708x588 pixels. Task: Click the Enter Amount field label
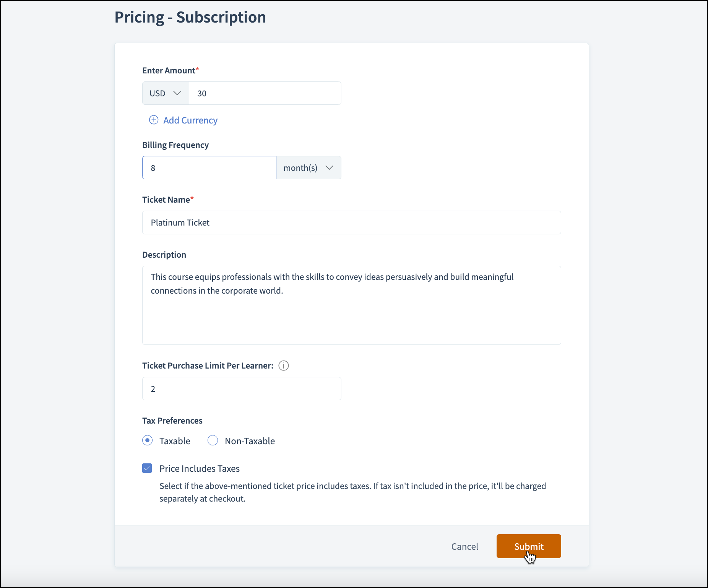(x=169, y=70)
